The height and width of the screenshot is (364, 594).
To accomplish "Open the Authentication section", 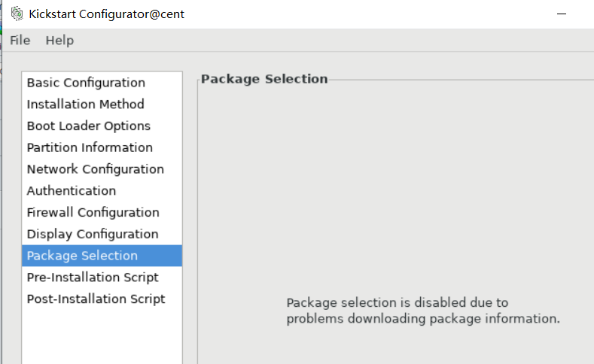I will coord(102,191).
